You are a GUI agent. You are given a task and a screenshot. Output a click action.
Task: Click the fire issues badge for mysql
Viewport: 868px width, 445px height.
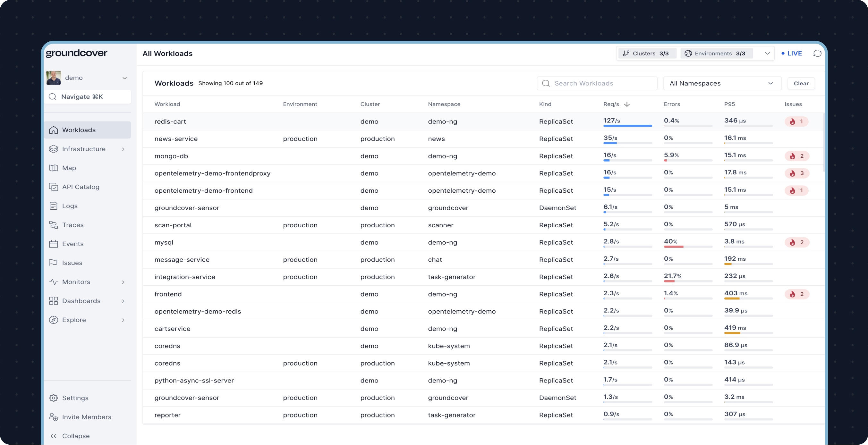(796, 242)
